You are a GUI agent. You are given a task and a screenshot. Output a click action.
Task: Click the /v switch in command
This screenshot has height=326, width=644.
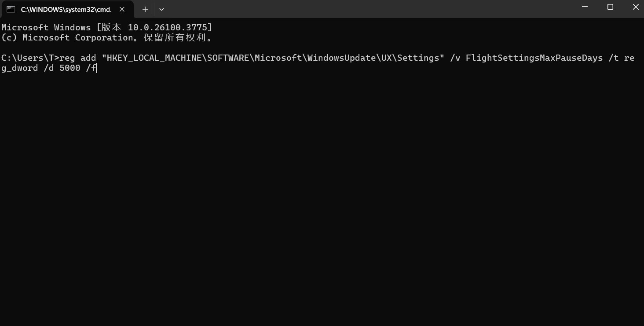coord(455,58)
